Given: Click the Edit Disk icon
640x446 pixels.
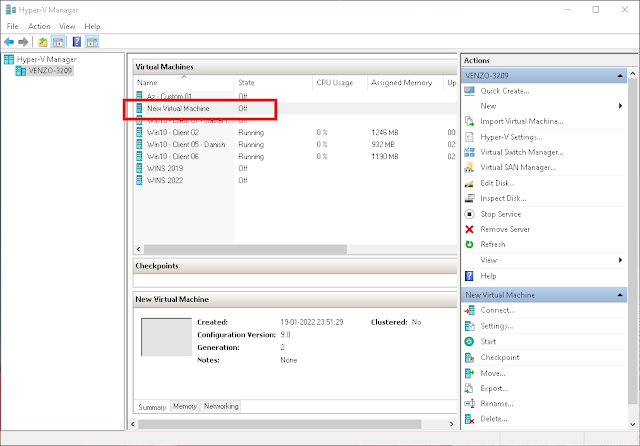Looking at the screenshot, I should click(469, 183).
